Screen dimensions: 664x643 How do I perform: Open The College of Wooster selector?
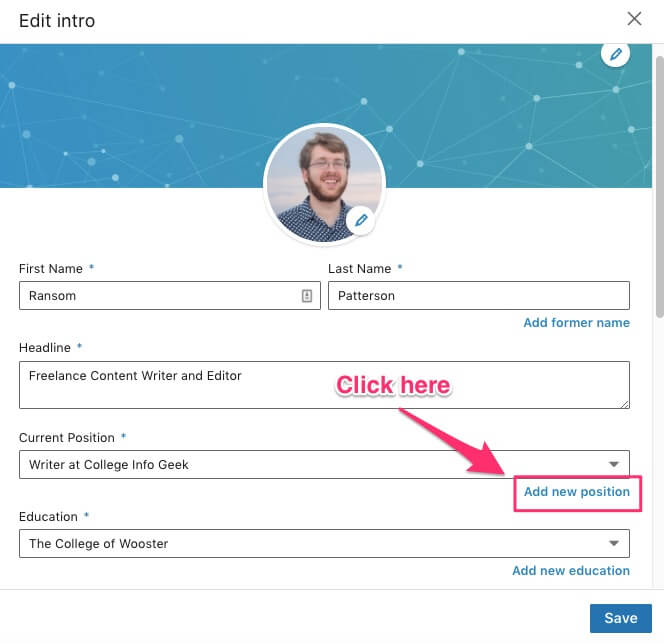324,543
